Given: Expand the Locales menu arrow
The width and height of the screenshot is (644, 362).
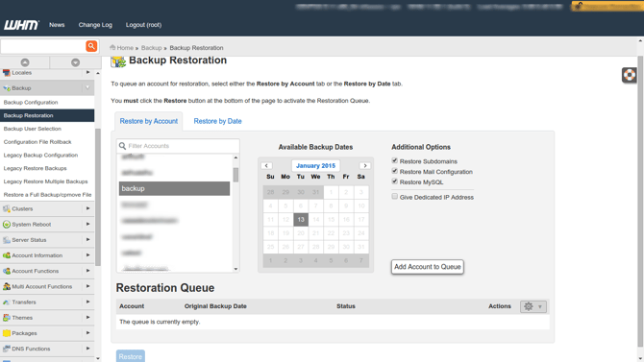Looking at the screenshot, I should click(87, 73).
